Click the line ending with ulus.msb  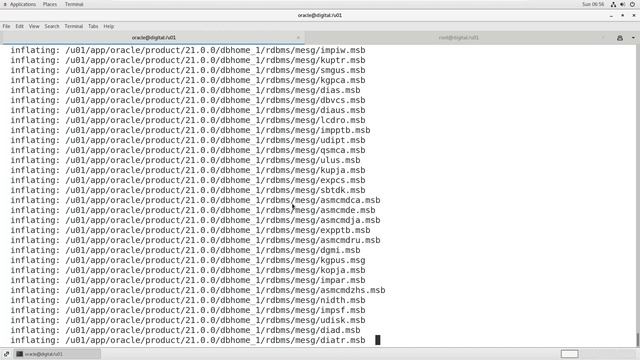point(185,160)
